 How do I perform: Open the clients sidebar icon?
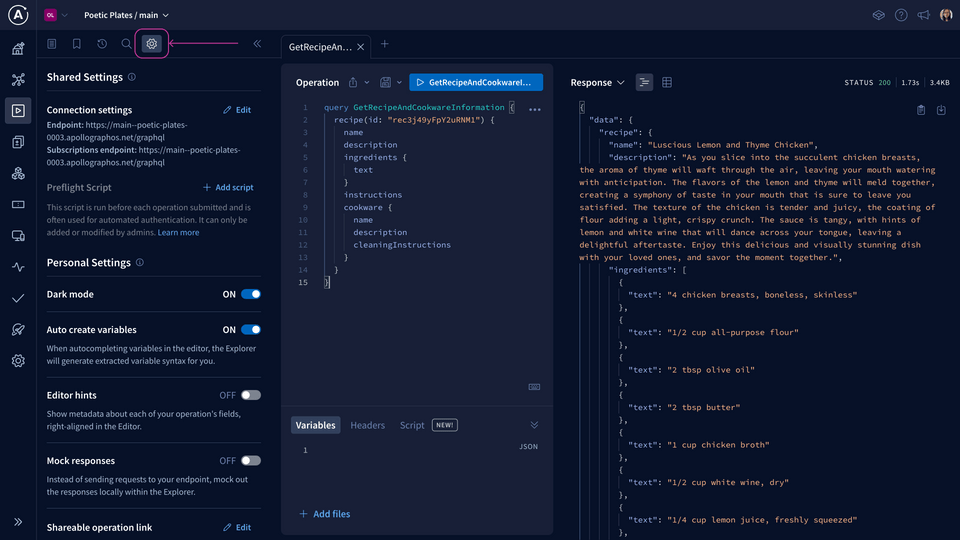tap(18, 236)
